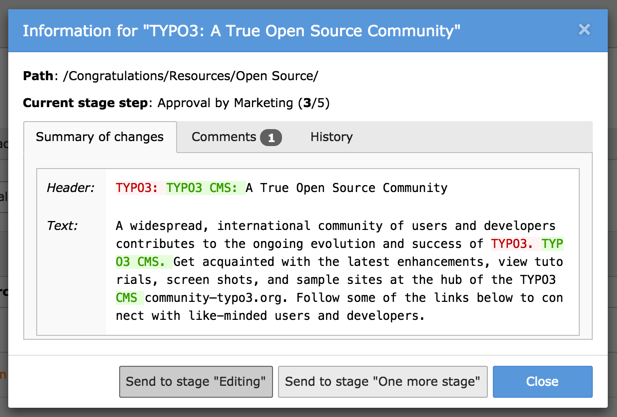Open the History tab
The width and height of the screenshot is (617, 417).
tap(331, 137)
